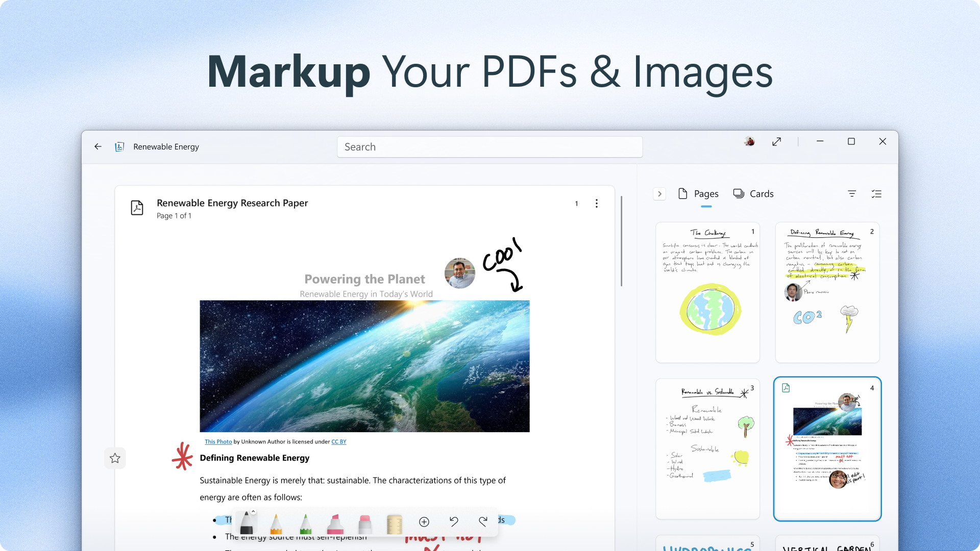Screen dimensions: 980x551
Task: Toggle the grid list view icon
Action: [876, 194]
